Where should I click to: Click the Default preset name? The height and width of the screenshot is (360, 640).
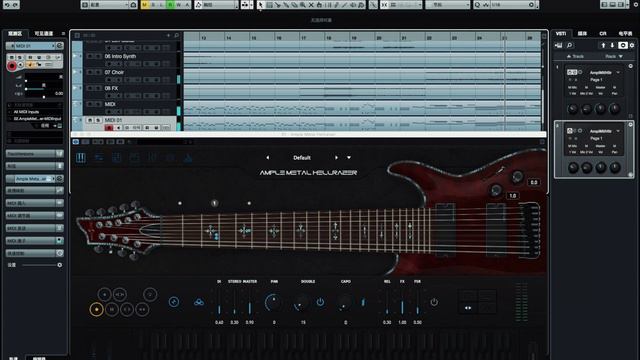[302, 158]
